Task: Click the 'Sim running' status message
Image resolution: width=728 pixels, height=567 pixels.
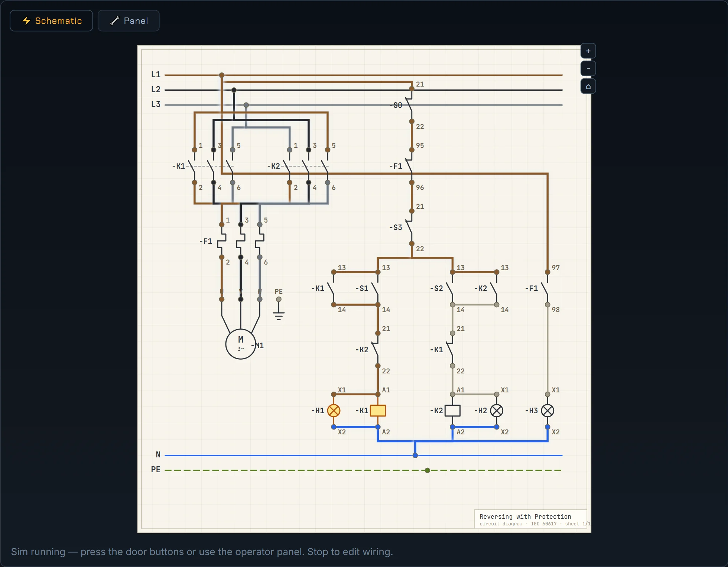Action: pyautogui.click(x=202, y=552)
